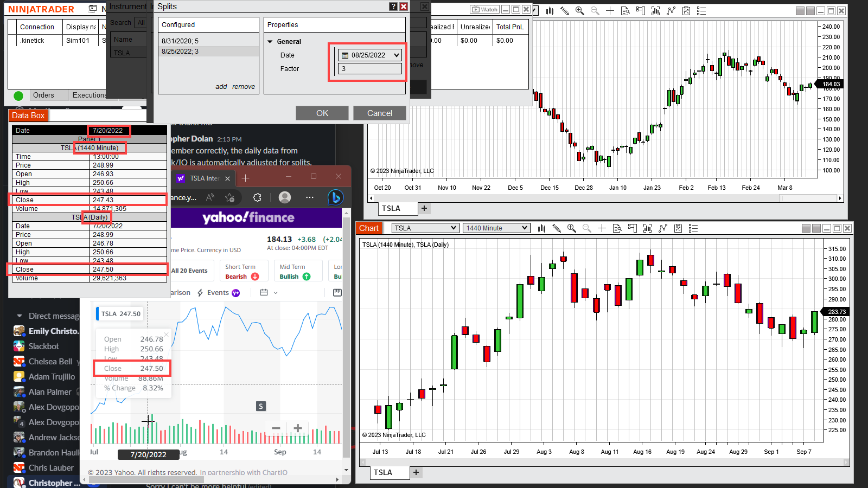Open Chart Trader icon in lower Chart window
This screenshot has height=488, width=868.
[633, 228]
